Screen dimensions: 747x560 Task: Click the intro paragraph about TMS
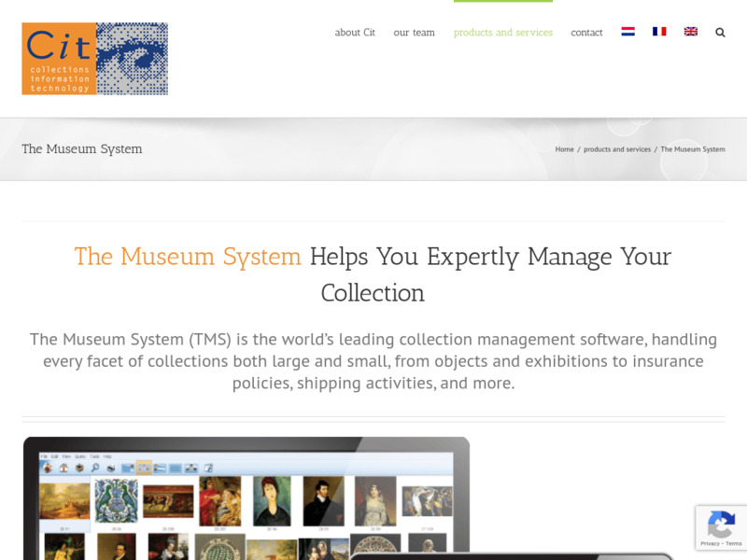(x=373, y=361)
